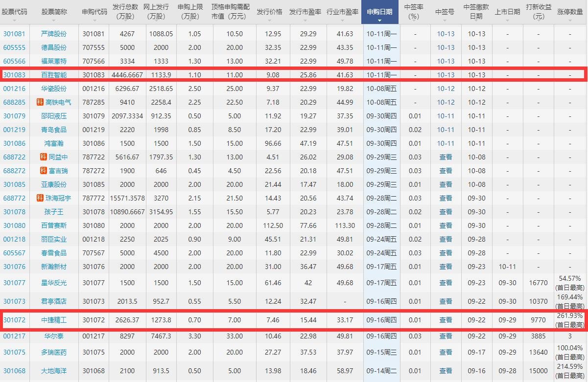Select 发行总数 value 10890.6667
588x382 pixels.
(x=127, y=212)
